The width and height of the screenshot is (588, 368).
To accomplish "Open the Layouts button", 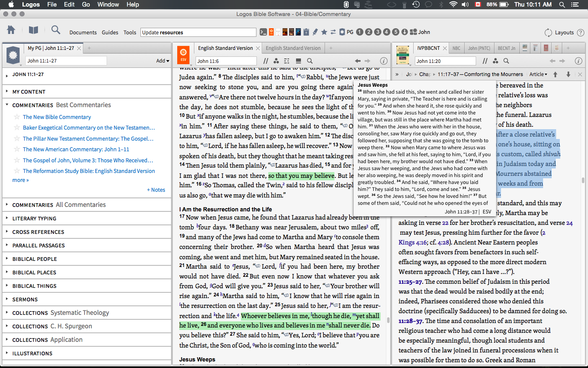I will 564,32.
